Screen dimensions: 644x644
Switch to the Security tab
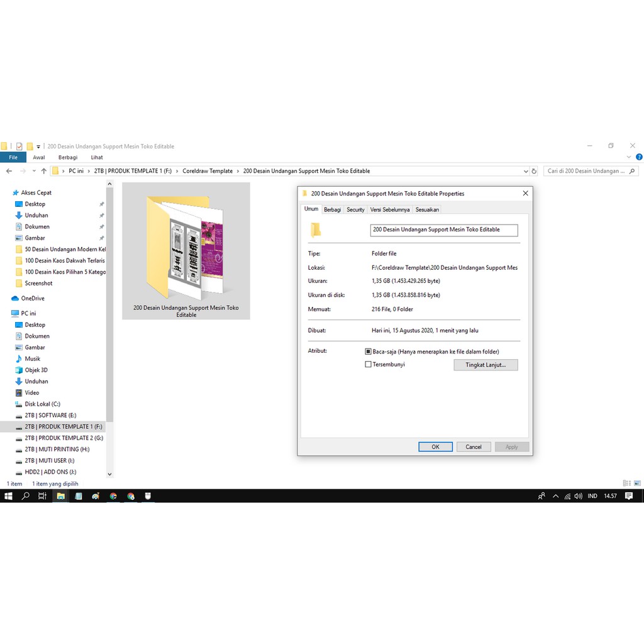coord(355,209)
